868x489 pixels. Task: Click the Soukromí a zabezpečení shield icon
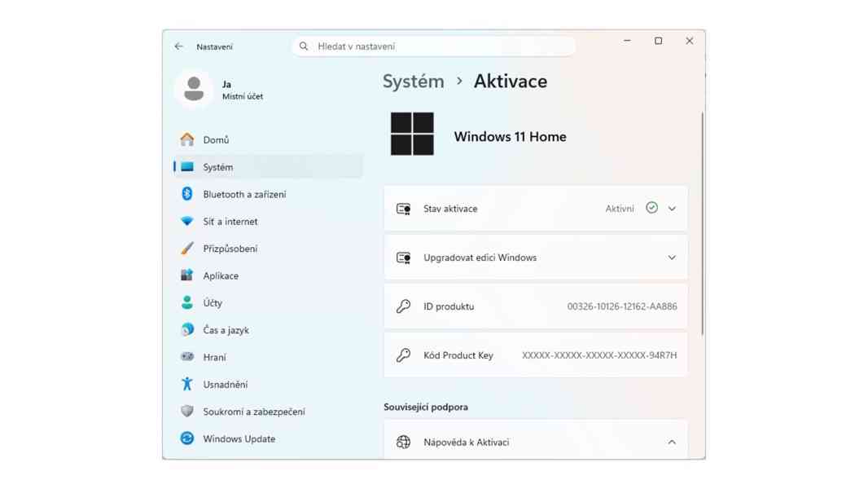point(187,411)
